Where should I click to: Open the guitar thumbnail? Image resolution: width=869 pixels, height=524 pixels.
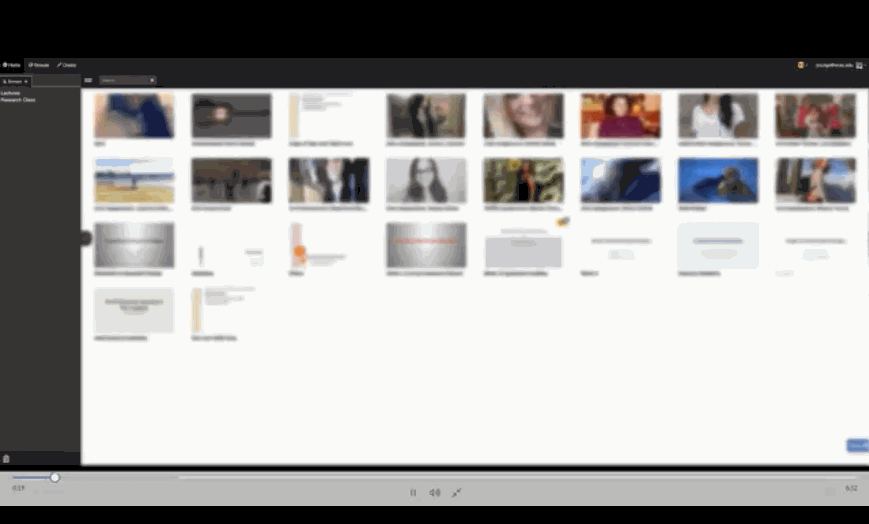tap(232, 115)
